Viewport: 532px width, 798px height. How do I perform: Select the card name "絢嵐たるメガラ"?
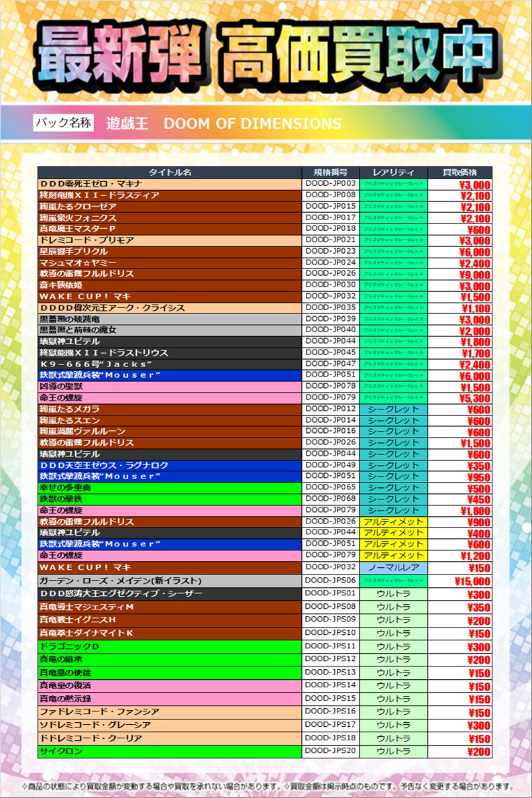click(x=70, y=409)
